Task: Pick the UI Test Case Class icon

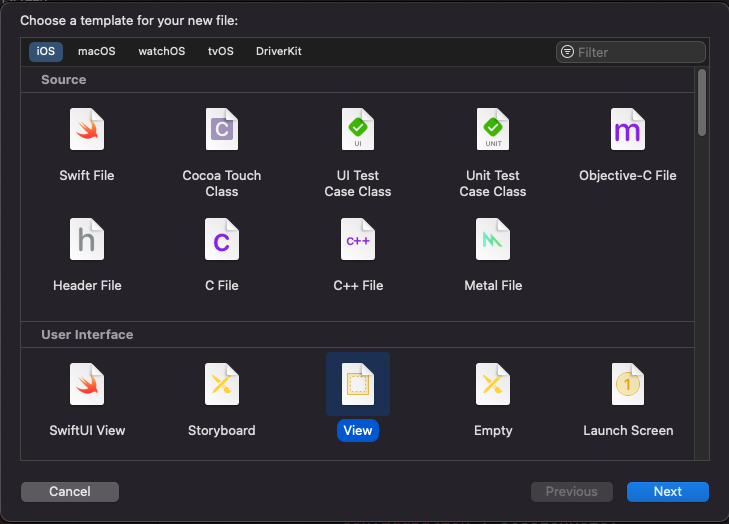Action: coord(358,129)
